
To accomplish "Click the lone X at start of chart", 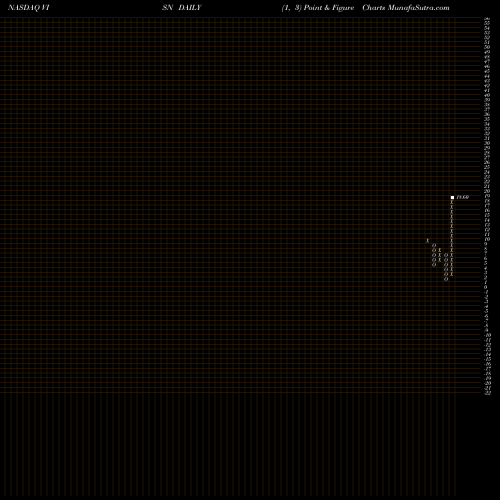I will pyautogui.click(x=428, y=240).
